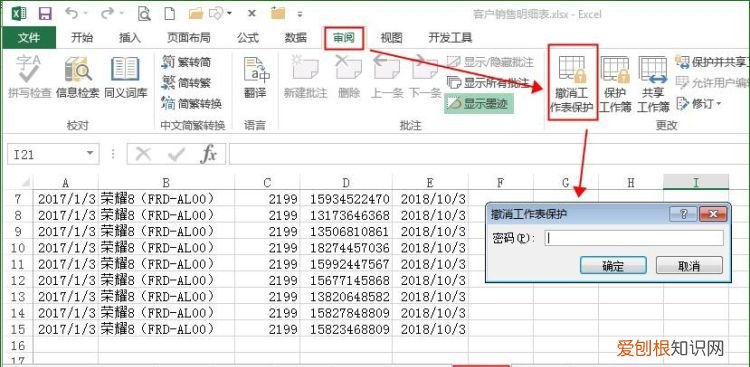This screenshot has width=750, height=367.
Task: Select column B header
Action: 166,182
